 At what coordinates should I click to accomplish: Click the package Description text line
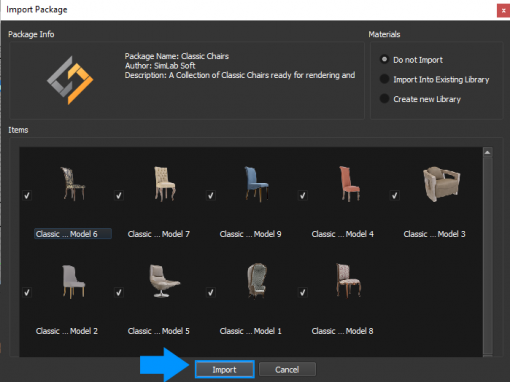pos(240,75)
